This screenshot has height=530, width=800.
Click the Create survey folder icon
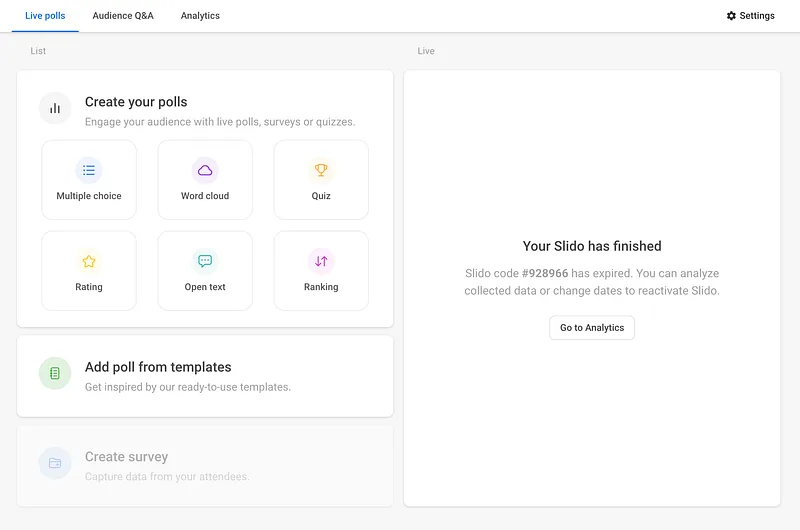coord(55,463)
